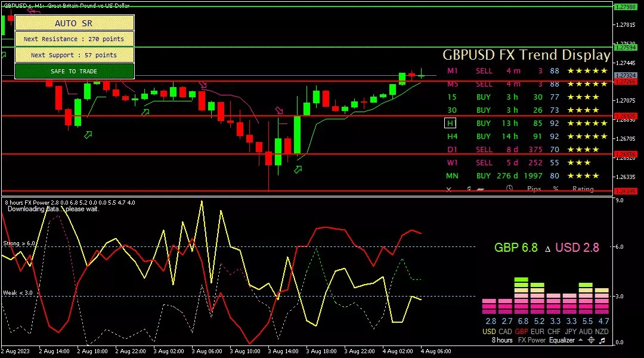644x358 pixels.
Task: Click the 8 hours period label in FX Power footer
Action: point(502,340)
